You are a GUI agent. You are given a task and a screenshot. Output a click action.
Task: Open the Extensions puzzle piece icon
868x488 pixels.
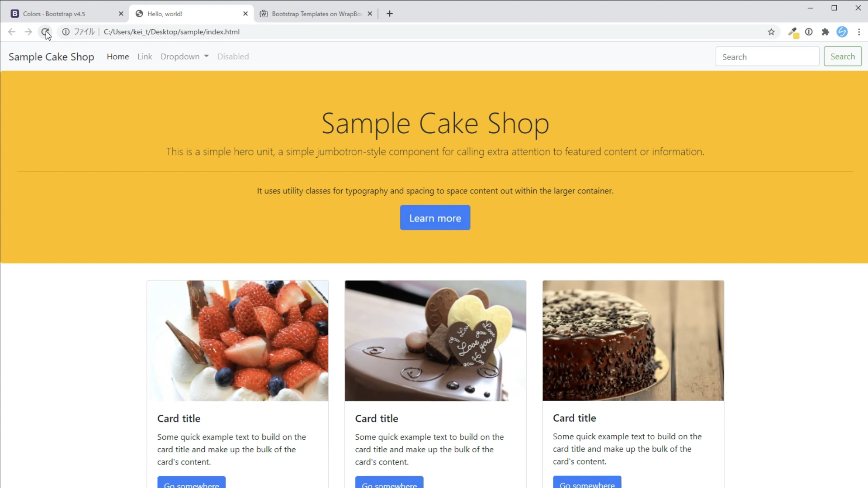tap(826, 32)
